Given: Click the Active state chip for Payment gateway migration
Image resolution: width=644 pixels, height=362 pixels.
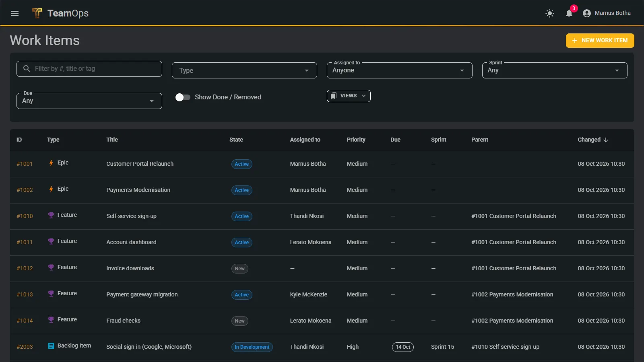Looking at the screenshot, I should click(x=242, y=295).
